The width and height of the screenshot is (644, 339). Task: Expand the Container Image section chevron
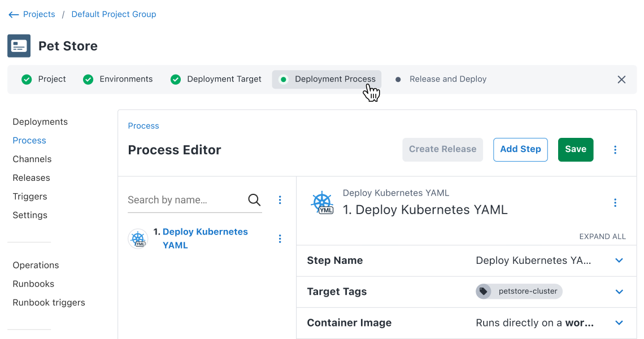pyautogui.click(x=619, y=323)
